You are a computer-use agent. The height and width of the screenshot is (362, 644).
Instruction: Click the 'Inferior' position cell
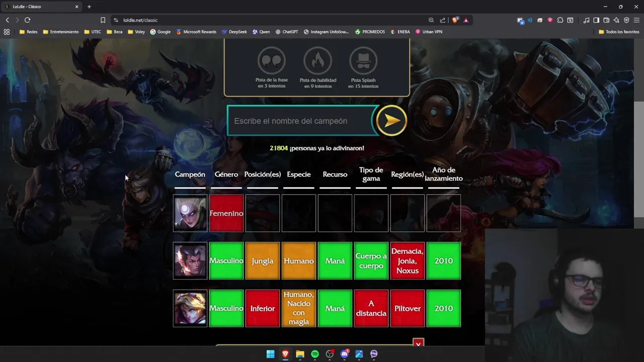[x=263, y=308]
